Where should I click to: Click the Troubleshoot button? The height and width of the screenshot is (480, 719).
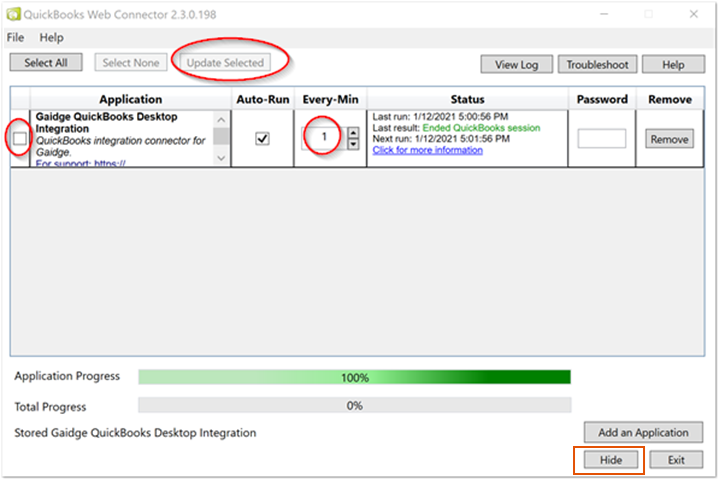597,65
